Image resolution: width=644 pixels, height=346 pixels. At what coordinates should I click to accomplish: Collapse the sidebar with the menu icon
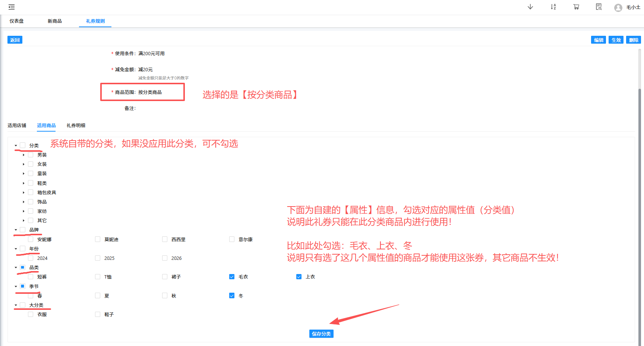[12, 7]
